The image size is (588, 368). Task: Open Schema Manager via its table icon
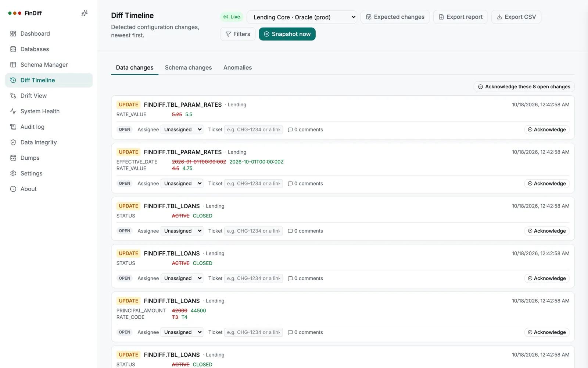pos(13,65)
